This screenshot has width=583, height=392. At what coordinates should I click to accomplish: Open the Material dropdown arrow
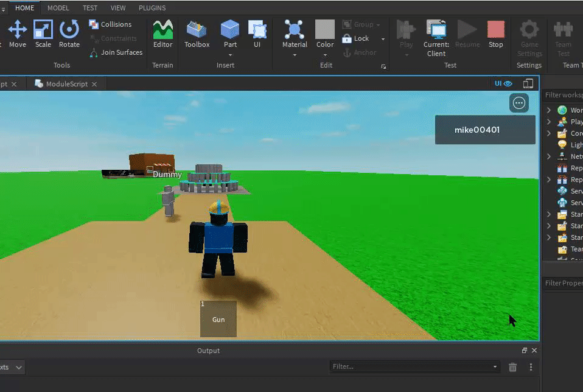295,55
